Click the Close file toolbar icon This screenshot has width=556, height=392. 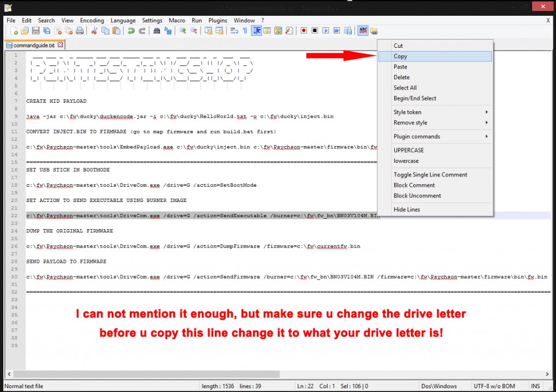pyautogui.click(x=58, y=31)
